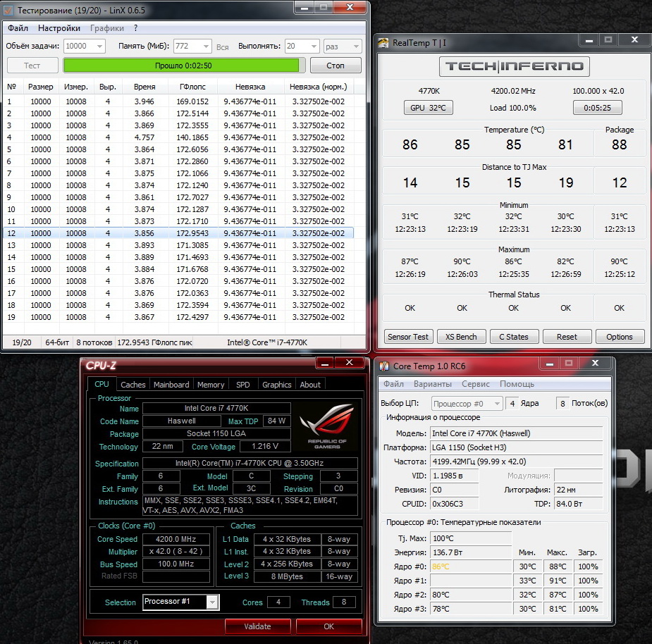Viewport: 652px width, 644px height.
Task: Click the RealTemp title bar app icon
Action: click(x=383, y=43)
